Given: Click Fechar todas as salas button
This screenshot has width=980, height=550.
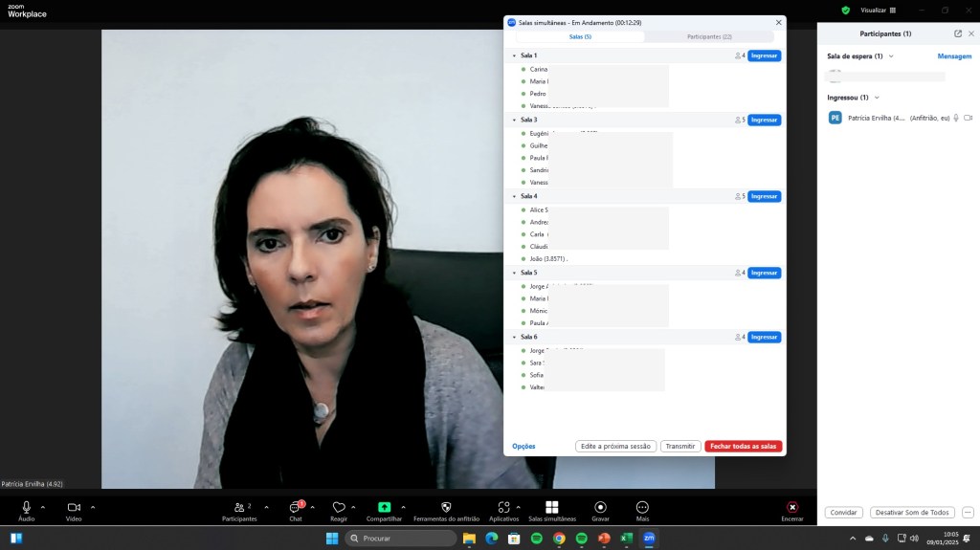Looking at the screenshot, I should tap(743, 447).
